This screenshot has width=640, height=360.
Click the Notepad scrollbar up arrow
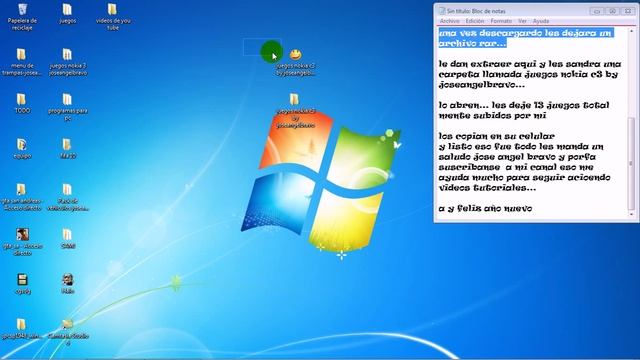[631, 31]
